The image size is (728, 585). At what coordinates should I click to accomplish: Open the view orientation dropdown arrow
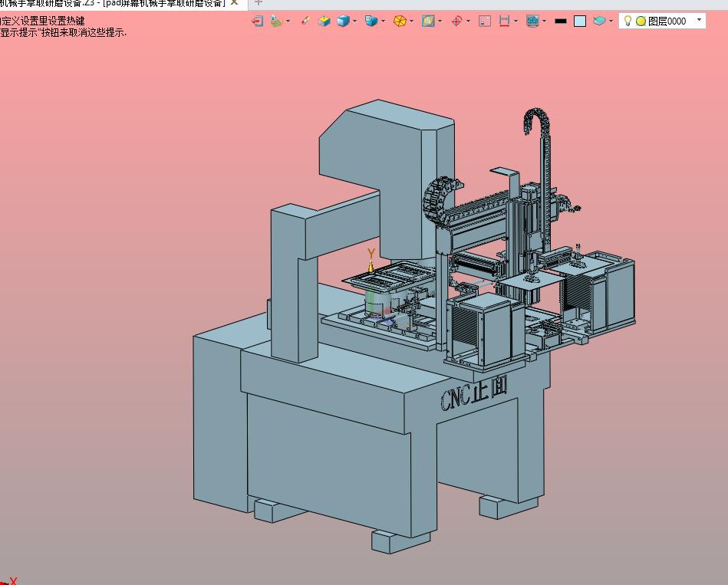pos(383,21)
